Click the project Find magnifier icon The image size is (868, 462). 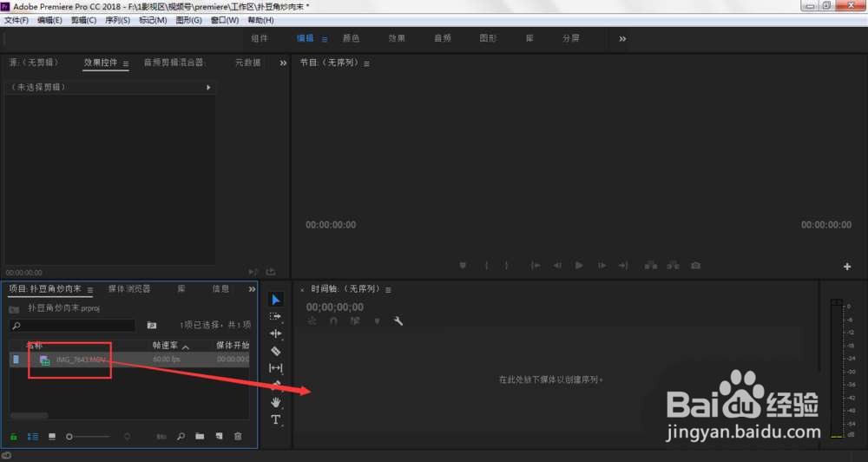(x=181, y=437)
